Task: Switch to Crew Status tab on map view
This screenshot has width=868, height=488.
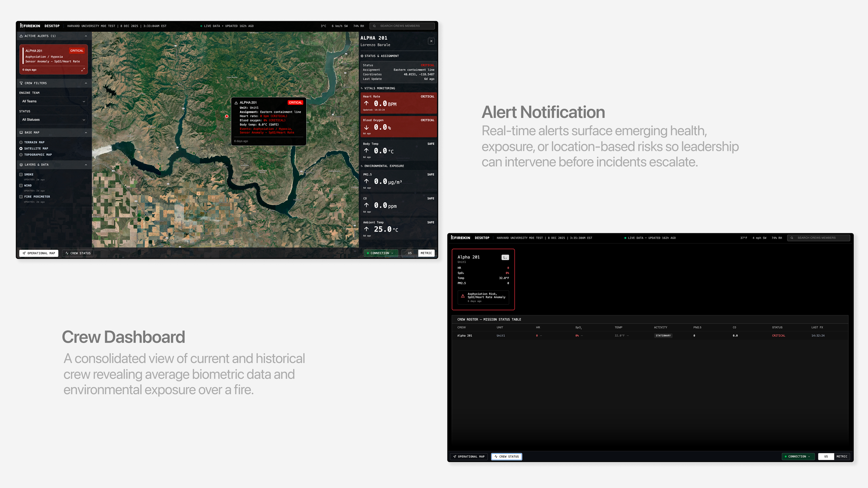Action: (x=78, y=253)
